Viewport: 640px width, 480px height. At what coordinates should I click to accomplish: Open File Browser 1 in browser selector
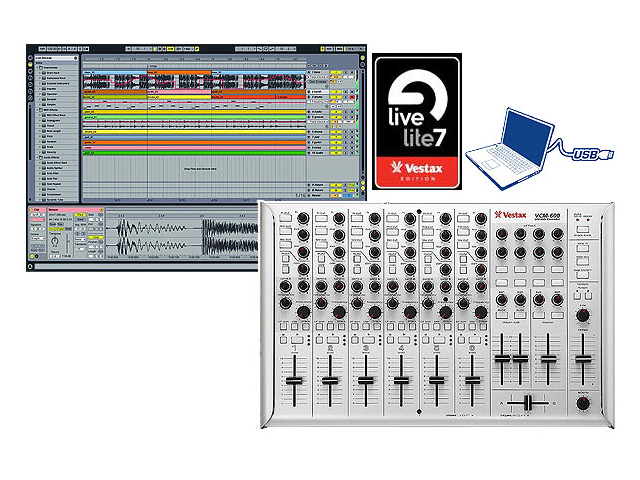pos(30,78)
